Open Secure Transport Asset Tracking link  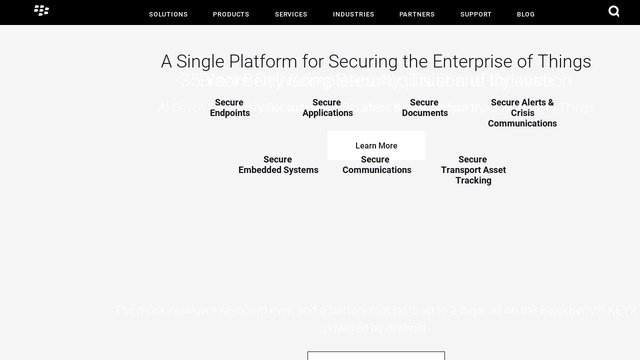[x=473, y=170]
